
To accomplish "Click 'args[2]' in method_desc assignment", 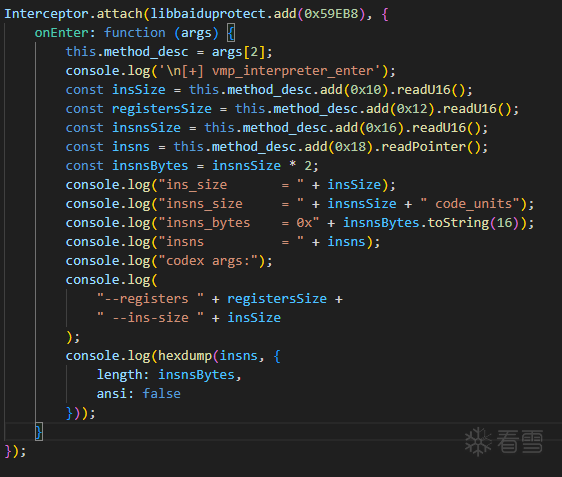I will click(x=239, y=52).
